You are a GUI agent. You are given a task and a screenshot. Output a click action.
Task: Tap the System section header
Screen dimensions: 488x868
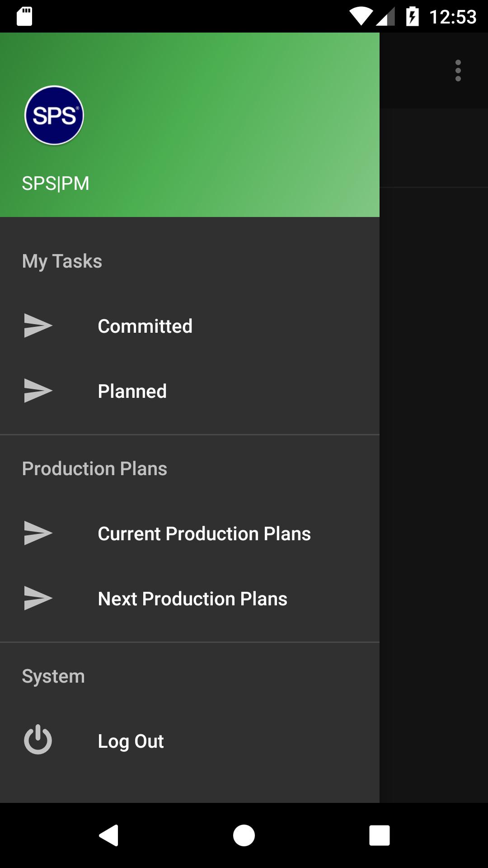coord(53,676)
